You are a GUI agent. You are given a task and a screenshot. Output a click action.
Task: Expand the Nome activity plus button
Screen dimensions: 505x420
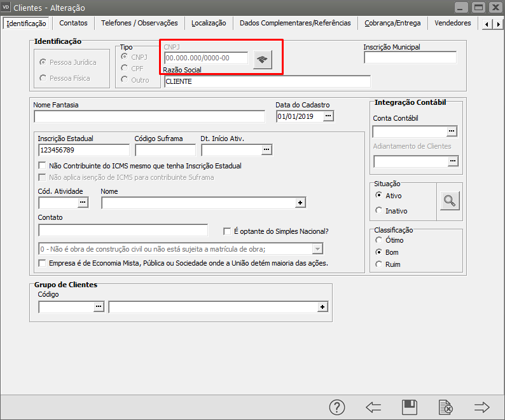pos(300,203)
